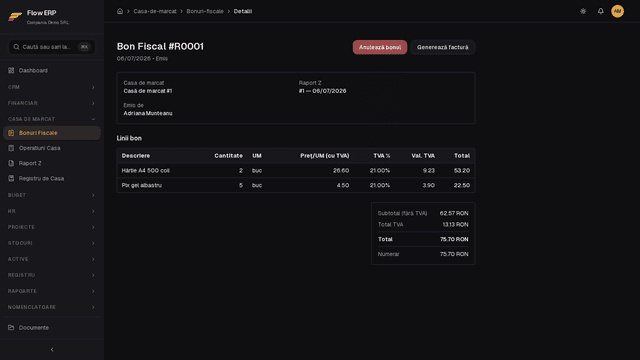Screen dimensions: 640x360
Task: Expand the Registru section
Action: point(52,275)
